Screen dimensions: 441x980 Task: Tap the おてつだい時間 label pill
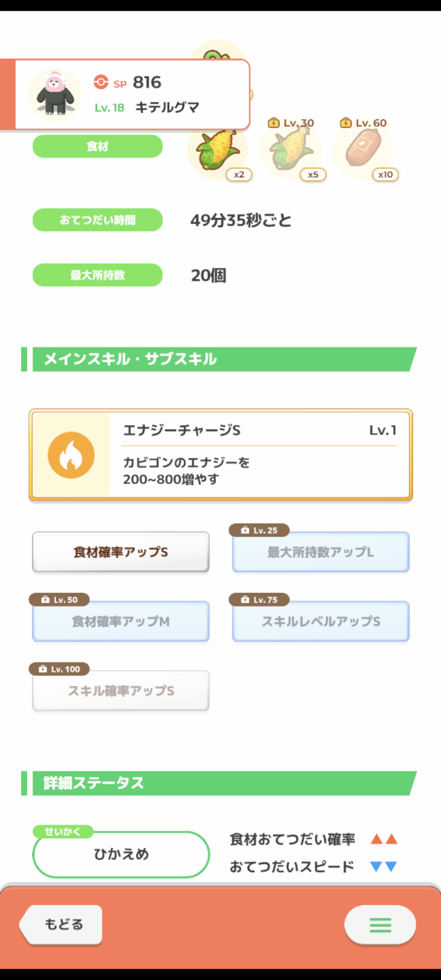pos(98,220)
